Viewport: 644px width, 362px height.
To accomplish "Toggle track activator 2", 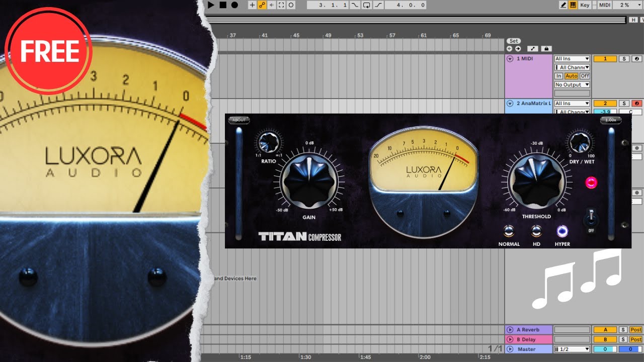I will click(x=605, y=103).
